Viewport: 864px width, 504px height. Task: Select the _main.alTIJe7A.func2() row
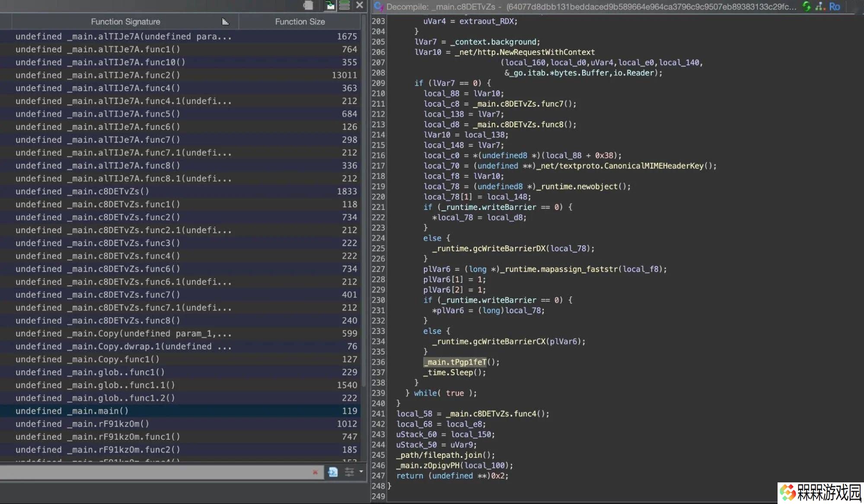[180, 75]
